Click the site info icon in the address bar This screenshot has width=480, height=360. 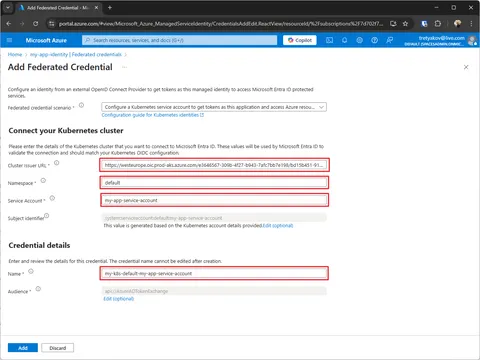[51, 24]
